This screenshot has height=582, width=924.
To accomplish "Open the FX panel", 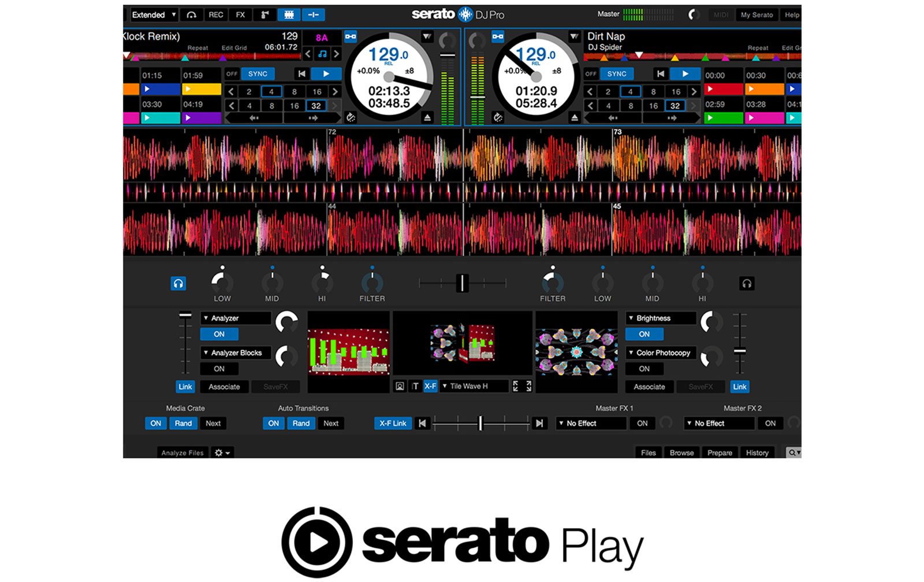I will point(240,14).
